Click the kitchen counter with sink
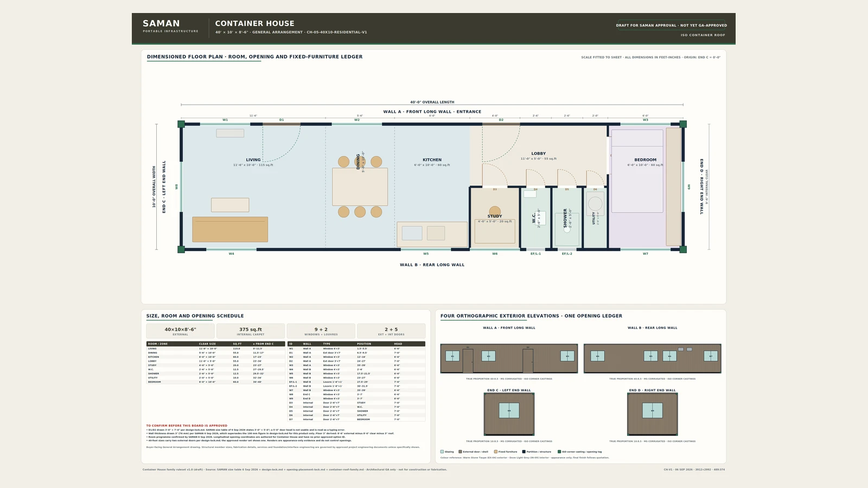868x488 pixels. [x=432, y=234]
